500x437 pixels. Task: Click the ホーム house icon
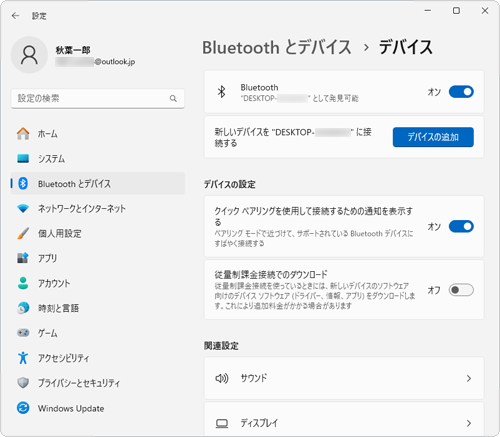(23, 134)
